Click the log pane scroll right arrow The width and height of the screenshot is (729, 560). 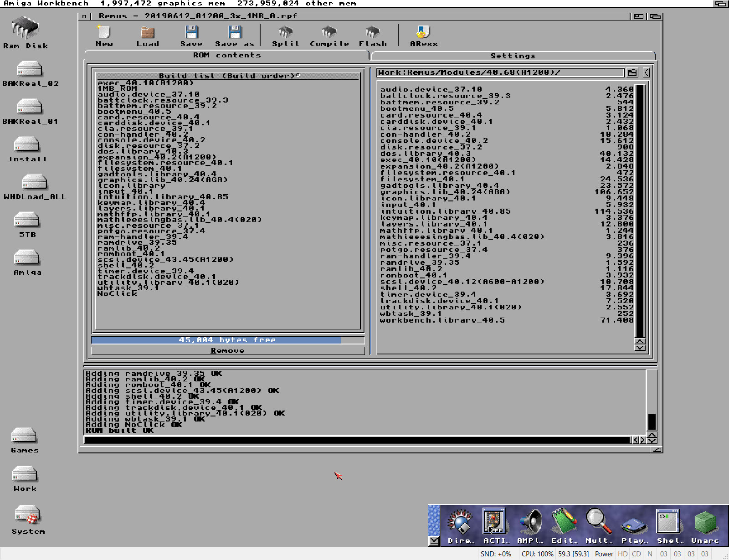pos(642,440)
